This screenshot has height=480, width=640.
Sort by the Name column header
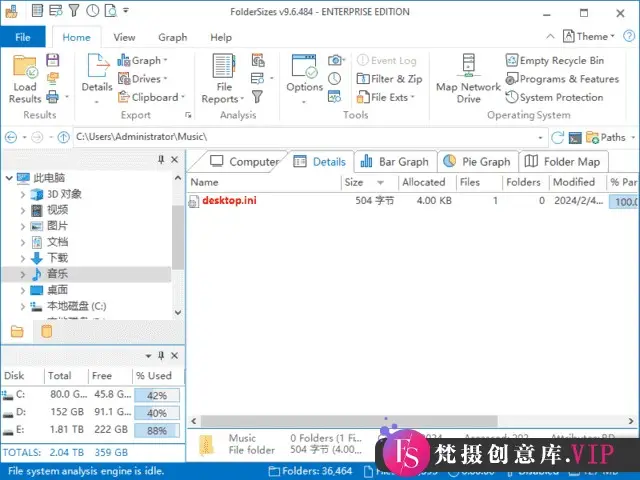(x=264, y=182)
